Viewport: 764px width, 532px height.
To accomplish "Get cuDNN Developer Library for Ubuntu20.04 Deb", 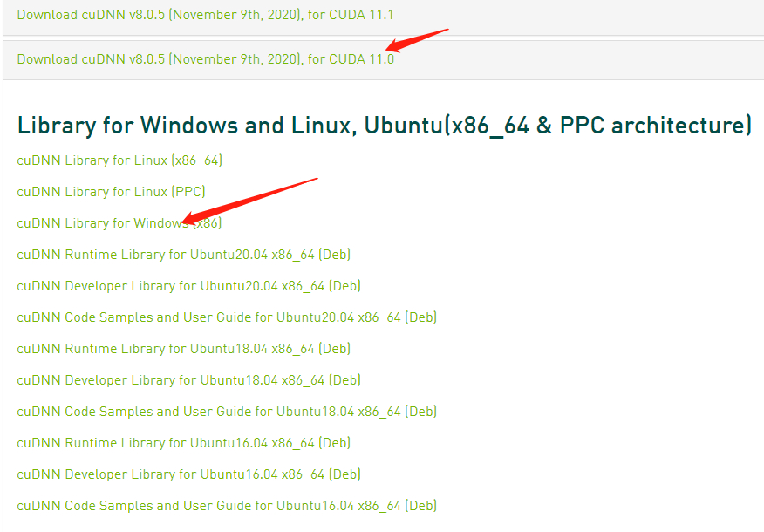I will 188,285.
